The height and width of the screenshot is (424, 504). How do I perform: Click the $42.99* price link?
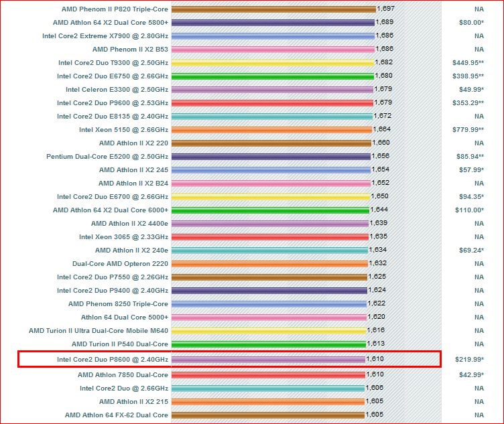(x=472, y=375)
